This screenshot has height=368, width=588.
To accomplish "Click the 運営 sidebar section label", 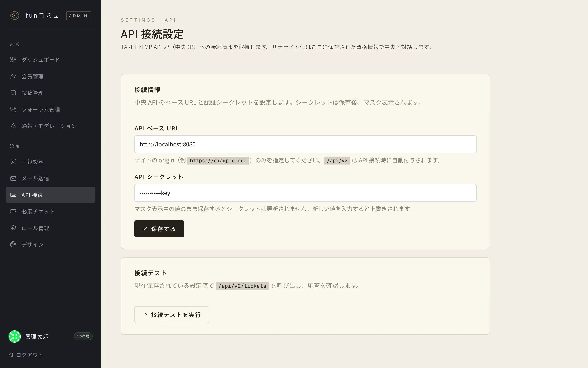I will (14, 44).
